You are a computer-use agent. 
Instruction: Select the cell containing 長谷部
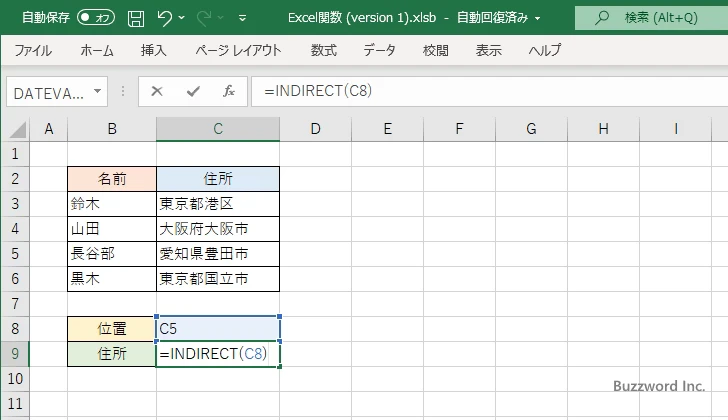coord(112,254)
